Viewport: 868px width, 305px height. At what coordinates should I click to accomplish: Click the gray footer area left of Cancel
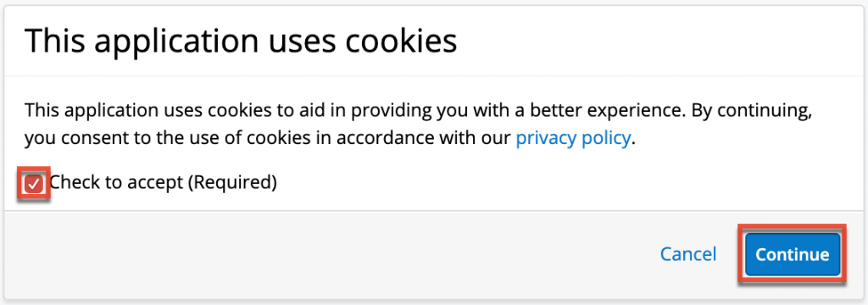pos(332,255)
